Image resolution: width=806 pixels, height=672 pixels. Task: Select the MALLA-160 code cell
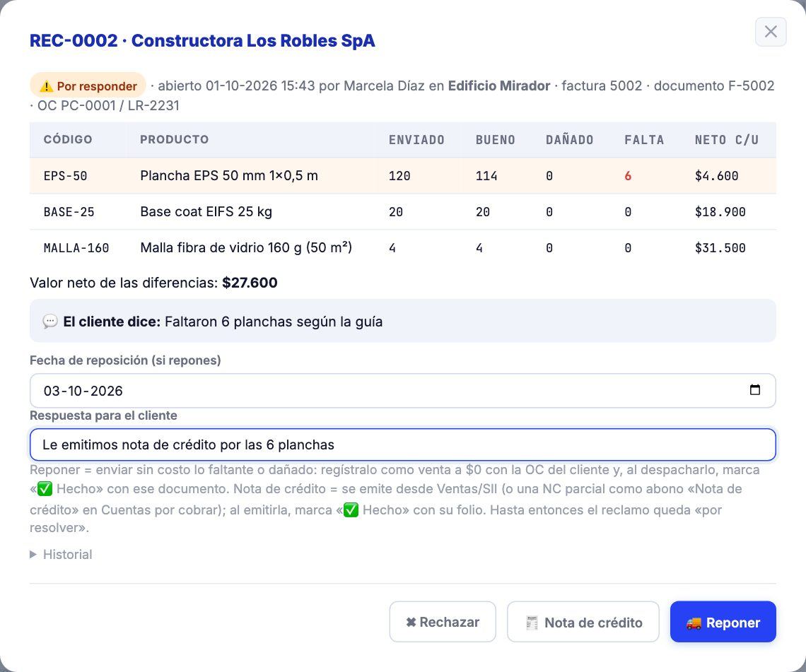76,247
